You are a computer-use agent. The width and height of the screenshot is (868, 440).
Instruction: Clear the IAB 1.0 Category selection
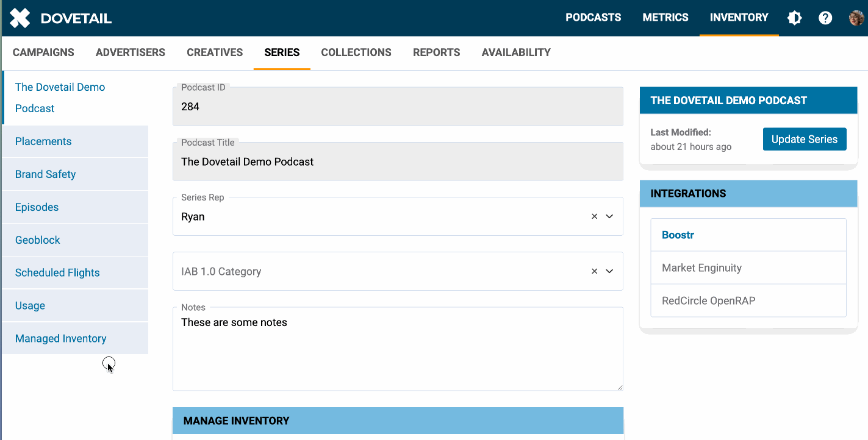point(594,271)
